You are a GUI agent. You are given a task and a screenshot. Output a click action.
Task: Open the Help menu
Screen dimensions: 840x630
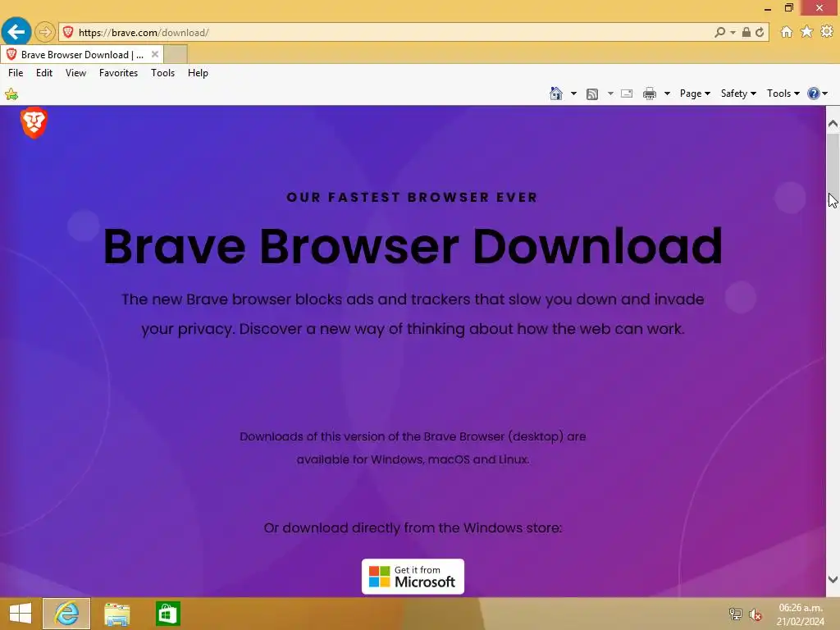coord(198,73)
